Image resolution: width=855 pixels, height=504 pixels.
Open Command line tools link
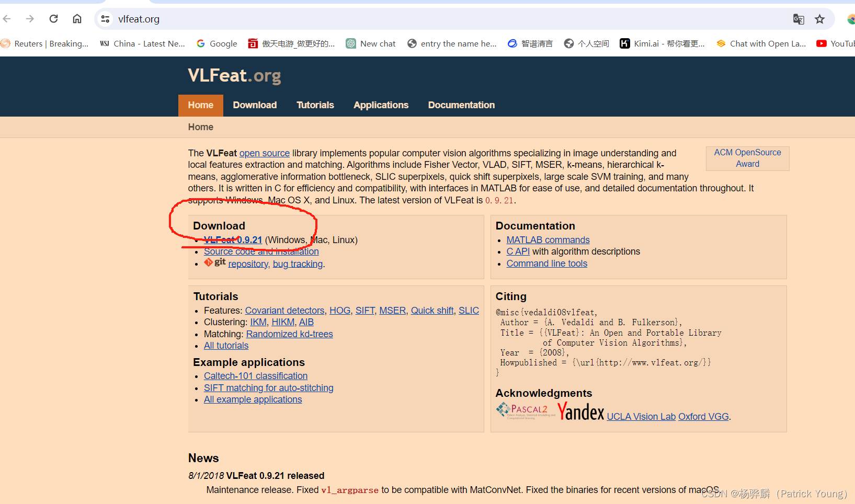547,264
